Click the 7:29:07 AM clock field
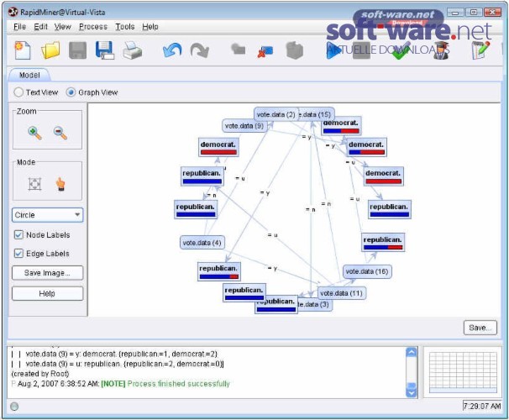Screen dimensions: 509x420 (482, 406)
